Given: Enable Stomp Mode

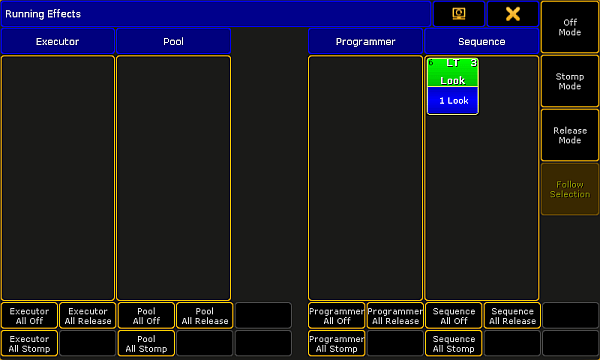Looking at the screenshot, I should tap(570, 81).
